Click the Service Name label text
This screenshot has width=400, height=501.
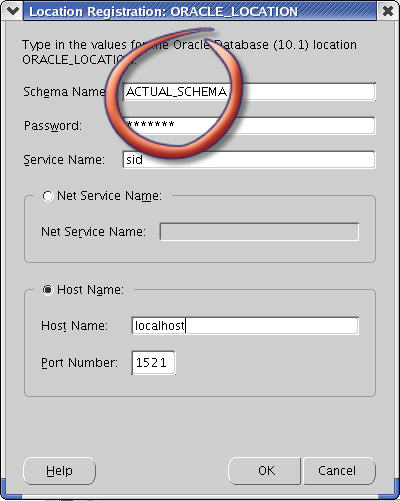(x=64, y=160)
